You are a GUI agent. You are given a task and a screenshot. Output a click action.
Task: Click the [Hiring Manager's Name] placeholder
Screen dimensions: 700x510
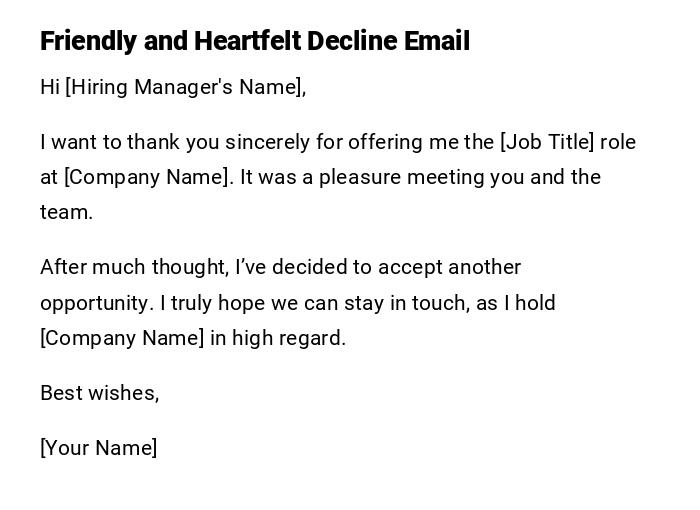point(184,87)
